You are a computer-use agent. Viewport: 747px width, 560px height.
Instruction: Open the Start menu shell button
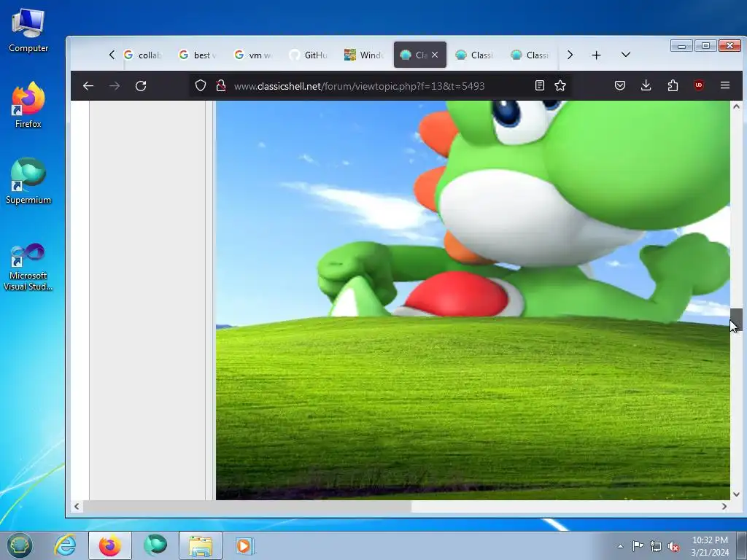pos(19,545)
